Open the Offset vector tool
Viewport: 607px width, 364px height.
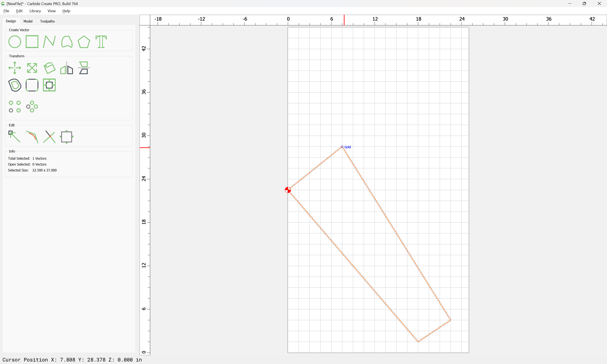[15, 85]
